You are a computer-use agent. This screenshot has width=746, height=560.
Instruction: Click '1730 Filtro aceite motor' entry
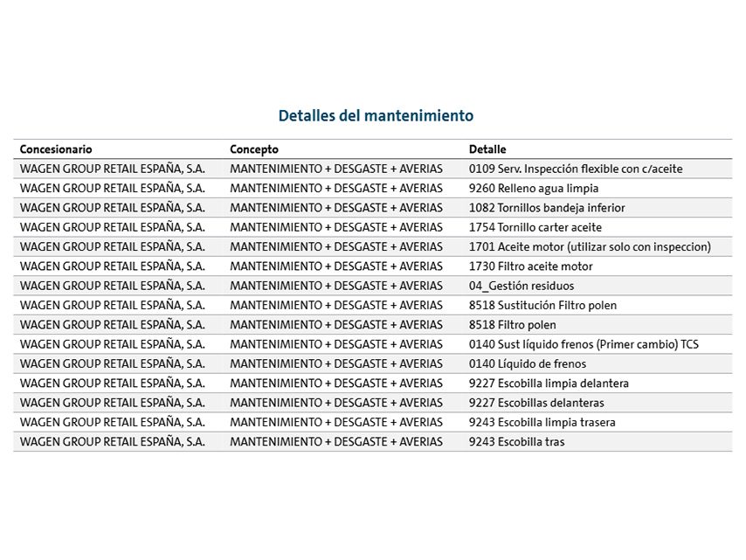coord(530,266)
